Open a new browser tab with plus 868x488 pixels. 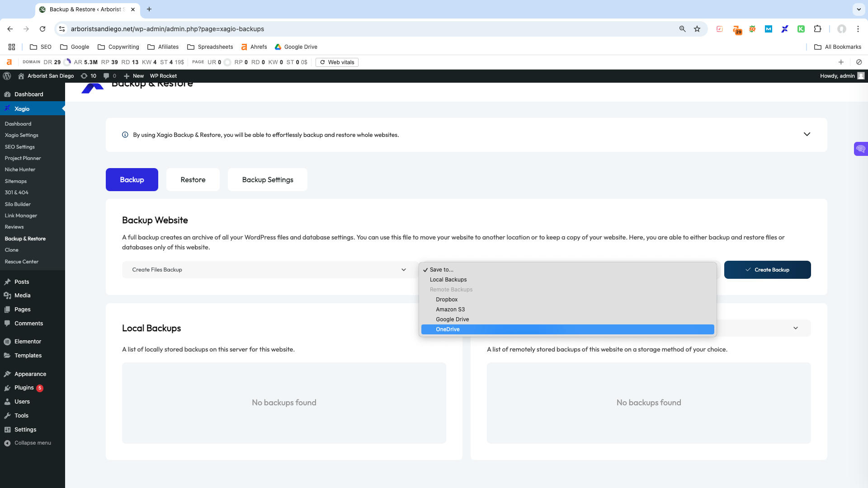[149, 9]
